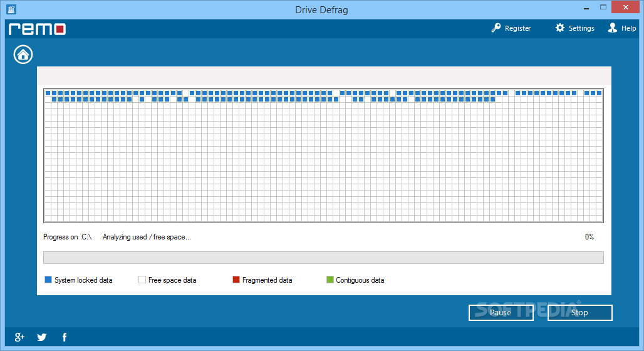Click the blue System locked data swatch

(x=48, y=280)
